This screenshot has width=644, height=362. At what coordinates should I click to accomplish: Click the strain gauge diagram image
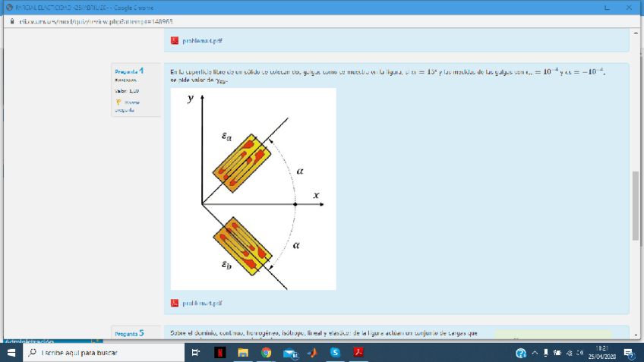(254, 189)
